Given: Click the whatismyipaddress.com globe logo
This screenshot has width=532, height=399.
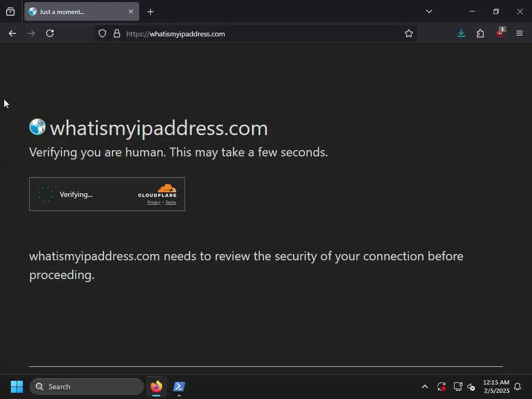Looking at the screenshot, I should click(37, 127).
